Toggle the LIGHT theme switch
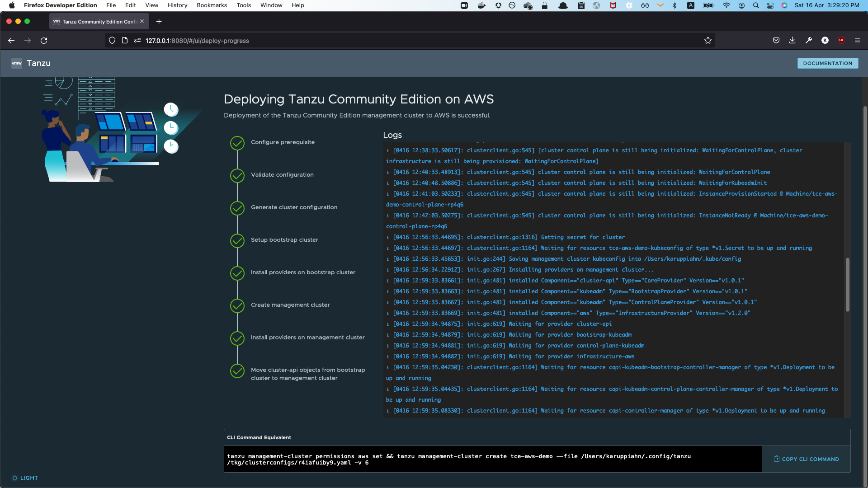 [x=25, y=478]
